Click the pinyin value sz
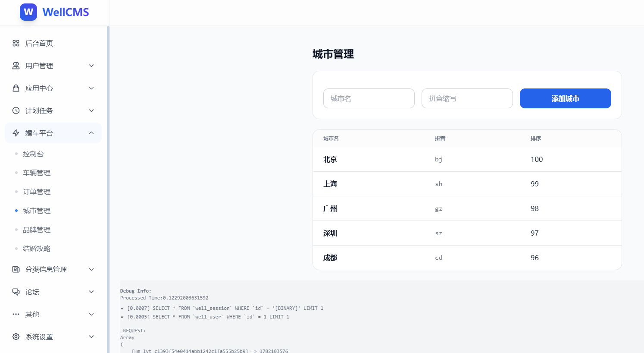Screen dimensions: 644x353 coord(438,233)
